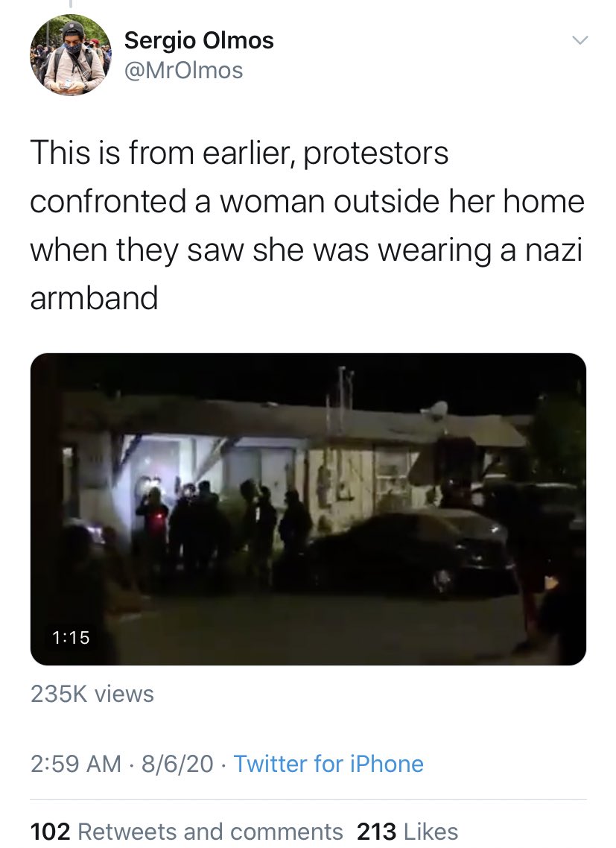Visit the @MrOlmos handle
The image size is (616, 848).
183,70
